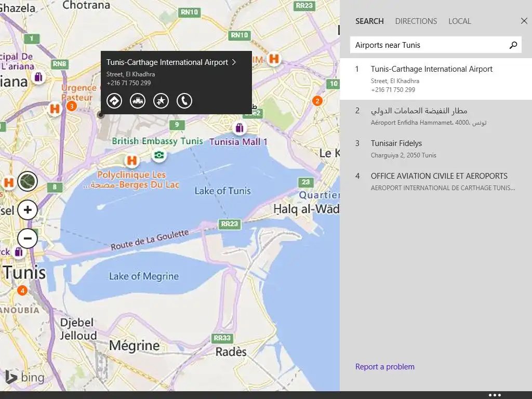Get directions to Tunis-Carthage Airport icon
532x399 pixels.
(114, 101)
